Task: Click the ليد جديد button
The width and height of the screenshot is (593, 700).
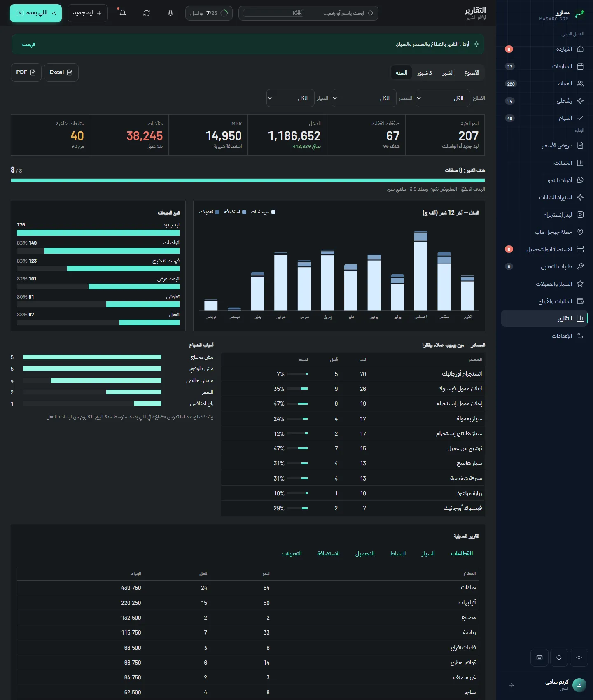Action: point(88,13)
